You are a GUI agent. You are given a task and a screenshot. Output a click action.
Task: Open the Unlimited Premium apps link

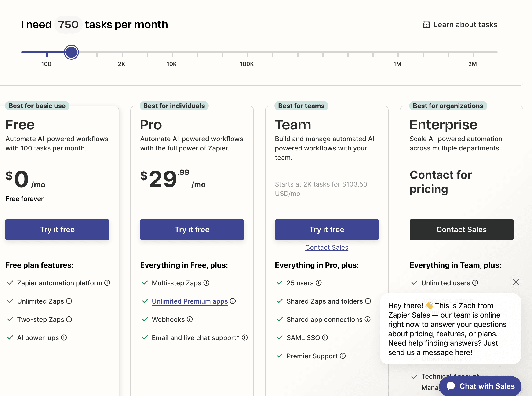[190, 301]
